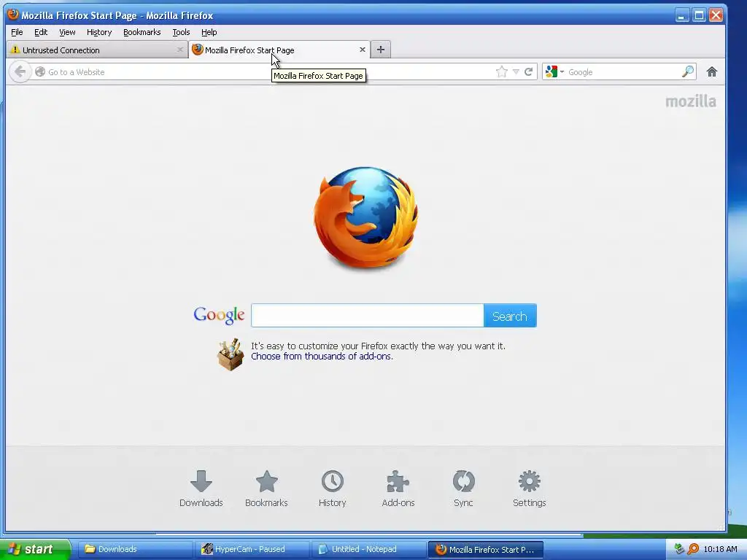The width and height of the screenshot is (747, 560).
Task: Open the Help menu
Action: (x=209, y=32)
